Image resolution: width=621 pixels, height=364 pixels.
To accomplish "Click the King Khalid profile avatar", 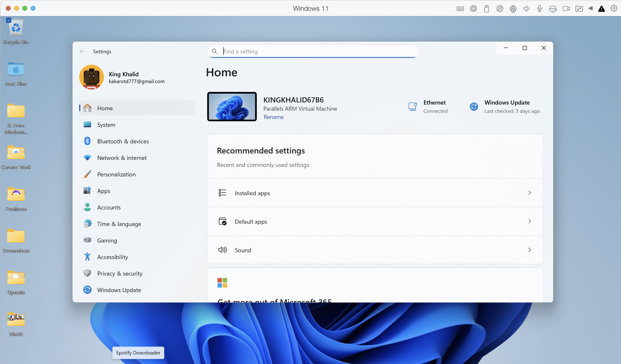I will (x=91, y=77).
